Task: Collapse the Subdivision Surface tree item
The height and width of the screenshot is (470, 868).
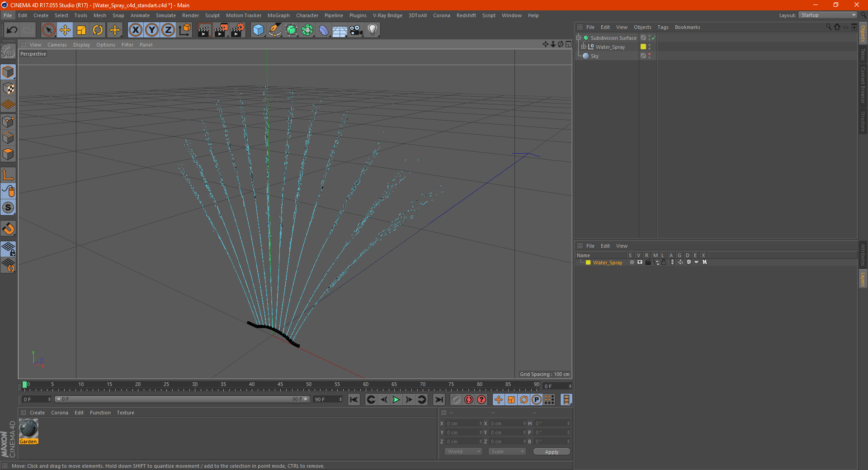Action: [578, 38]
